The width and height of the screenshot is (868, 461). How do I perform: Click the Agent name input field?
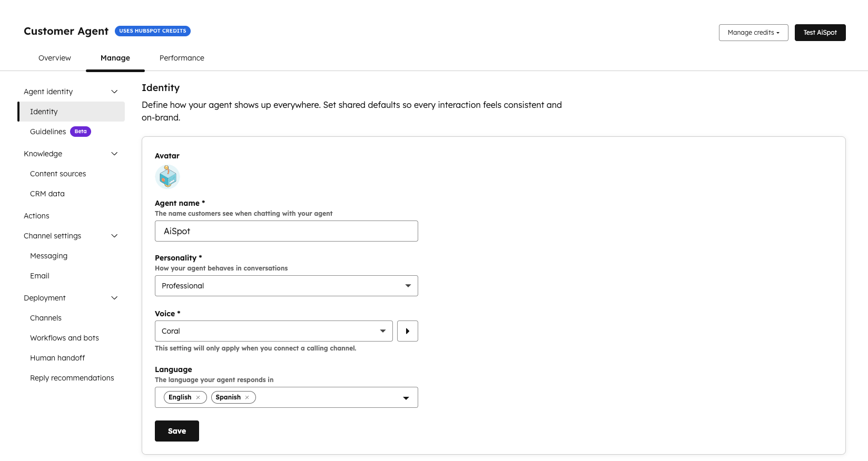[x=286, y=231]
